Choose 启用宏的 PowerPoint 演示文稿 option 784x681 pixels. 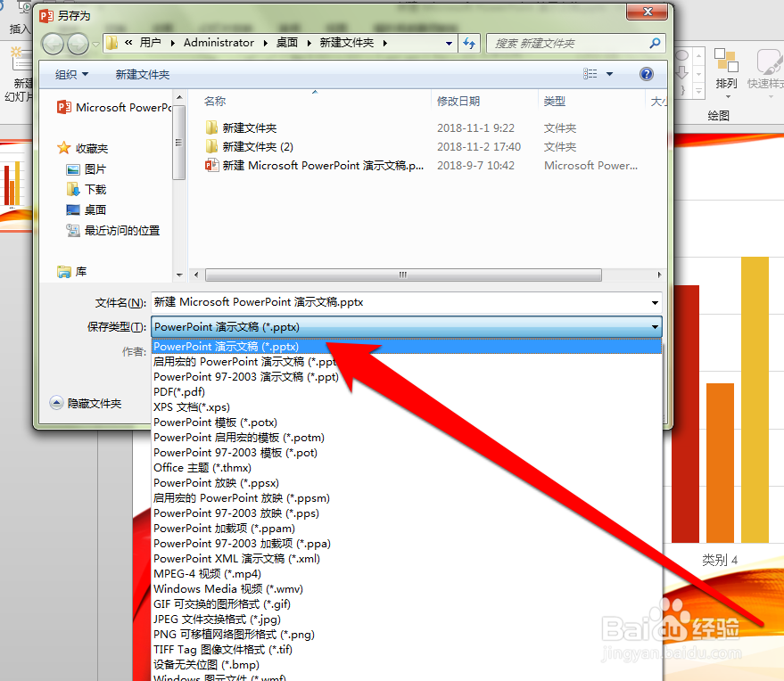[407, 362]
